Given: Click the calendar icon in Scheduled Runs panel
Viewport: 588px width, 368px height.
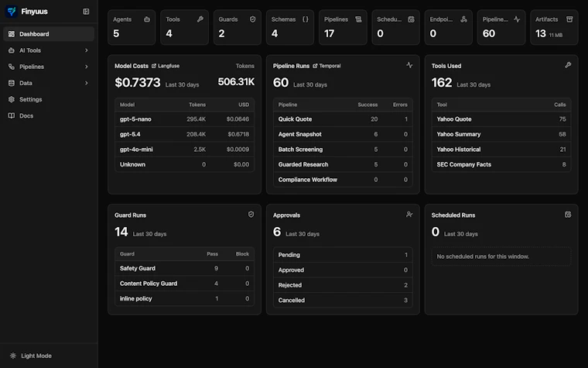Looking at the screenshot, I should (x=568, y=215).
